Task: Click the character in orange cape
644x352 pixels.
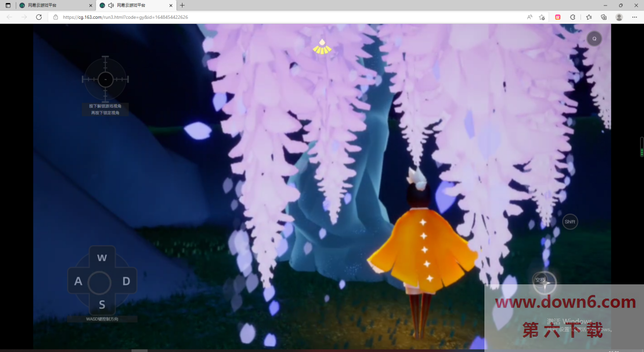Action: [x=423, y=254]
